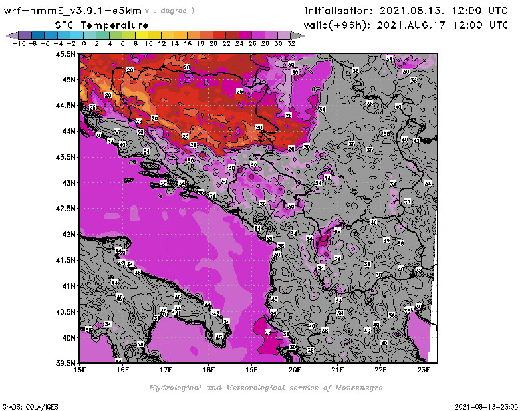Image resolution: width=532 pixels, height=411 pixels.
Task: Click the yellow legend swatch between 8 and 10
Action: (142, 35)
